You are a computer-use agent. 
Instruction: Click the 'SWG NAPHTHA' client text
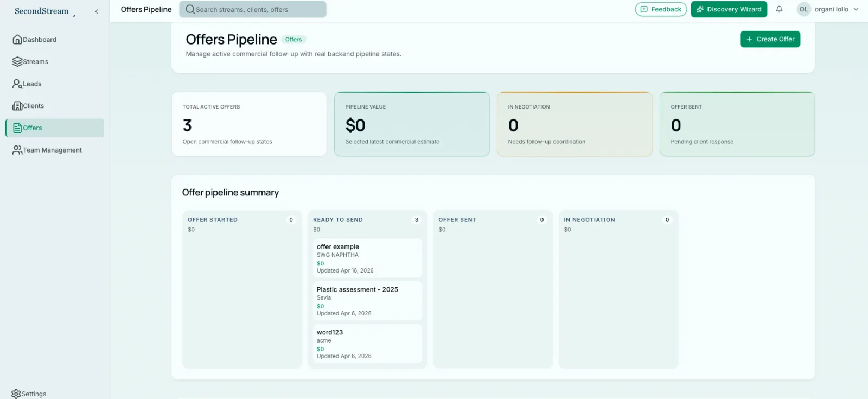tap(337, 255)
